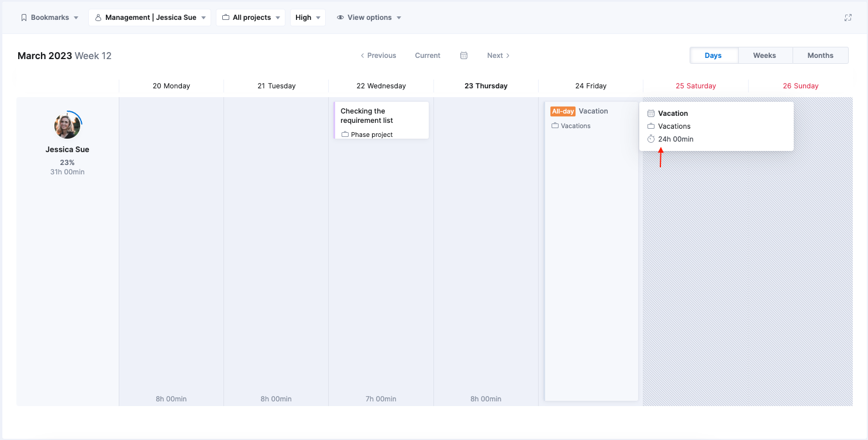The height and width of the screenshot is (440, 868).
Task: Click the stopwatch icon beside 24h 00min
Action: pos(651,139)
